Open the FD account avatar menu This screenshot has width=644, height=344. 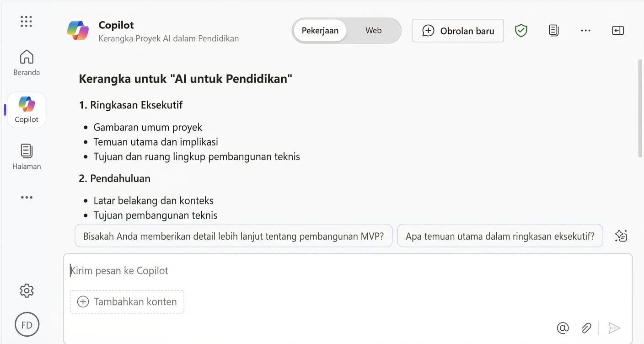pos(27,324)
